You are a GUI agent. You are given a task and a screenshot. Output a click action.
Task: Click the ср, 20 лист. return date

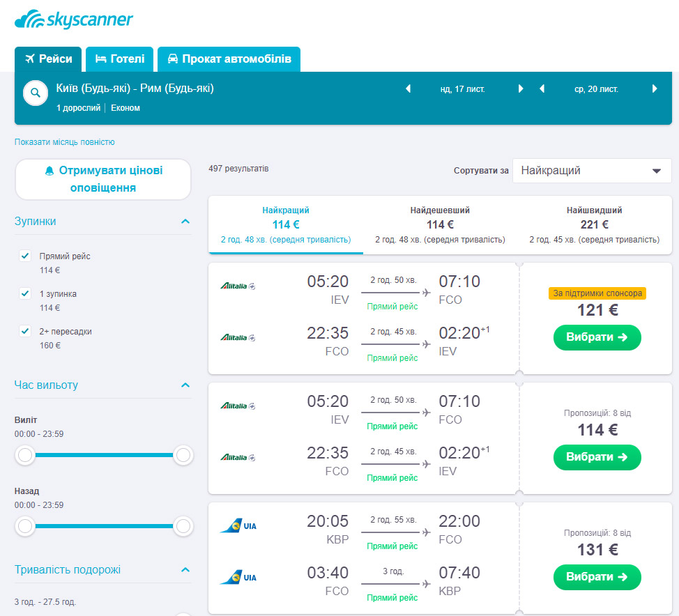point(596,89)
